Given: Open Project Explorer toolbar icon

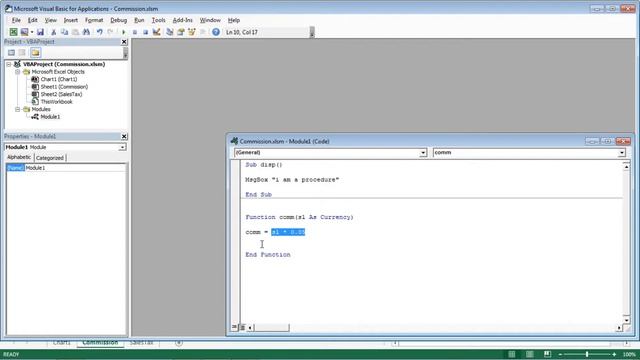Looking at the screenshot, I should click(x=169, y=32).
